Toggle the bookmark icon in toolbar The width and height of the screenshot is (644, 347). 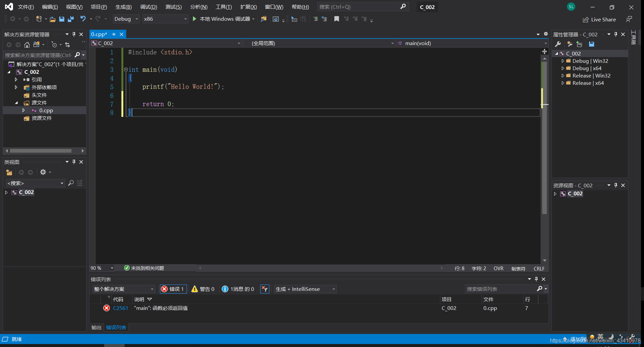tap(337, 19)
